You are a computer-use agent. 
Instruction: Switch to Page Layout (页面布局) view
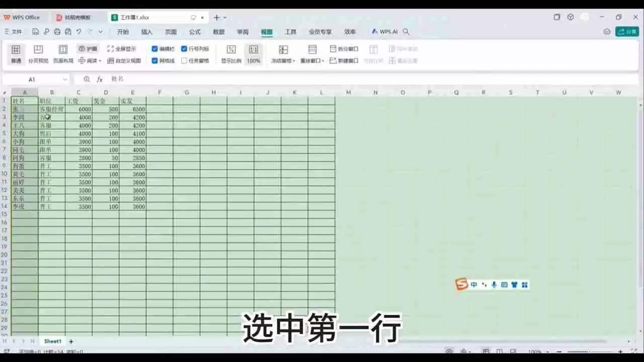(62, 53)
